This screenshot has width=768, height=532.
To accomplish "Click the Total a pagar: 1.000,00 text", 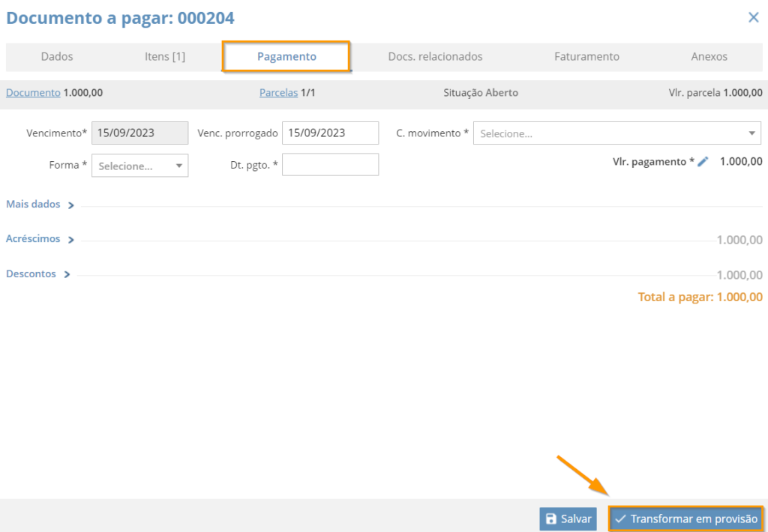I will tap(700, 297).
